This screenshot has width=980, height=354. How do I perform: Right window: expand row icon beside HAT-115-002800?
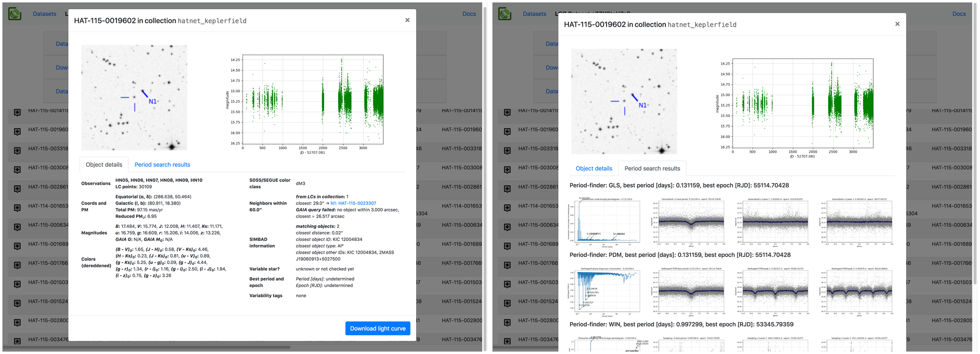pyautogui.click(x=507, y=322)
